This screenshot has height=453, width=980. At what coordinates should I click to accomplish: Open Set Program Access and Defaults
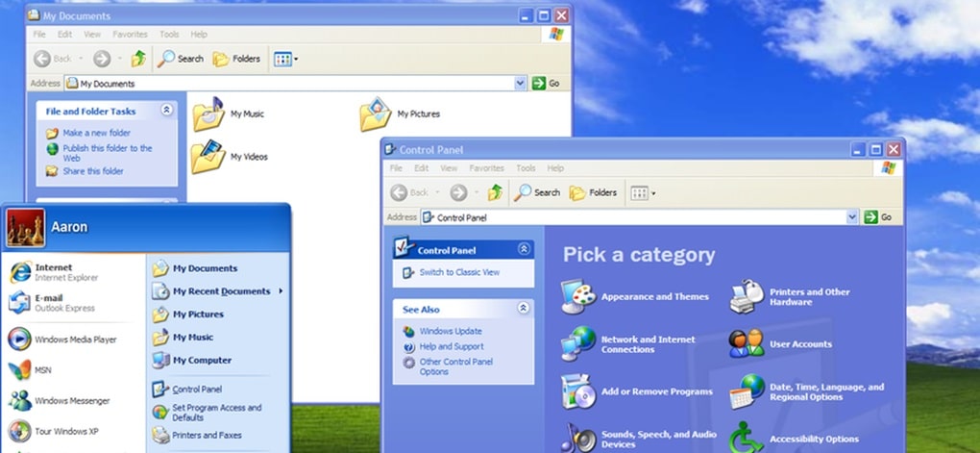[208, 413]
